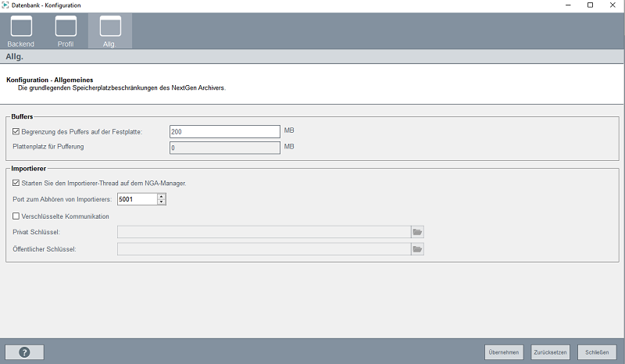
Task: Disable starting the Importierer-Thread on NGA-Manager
Action: pyautogui.click(x=16, y=183)
